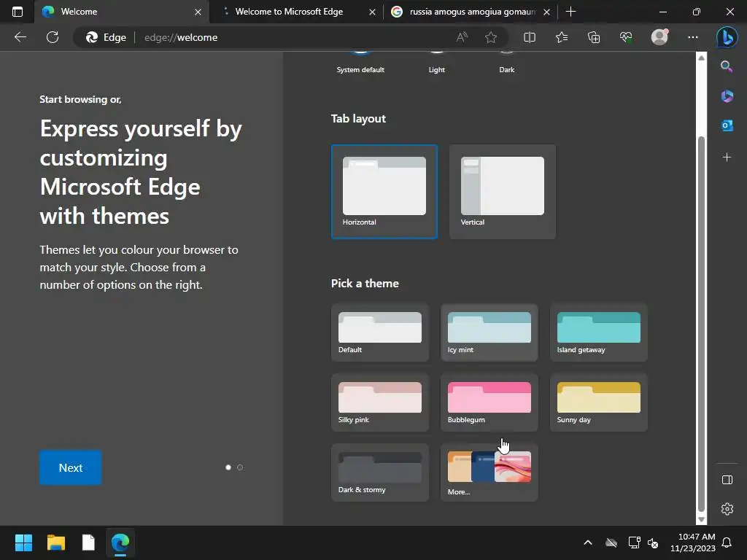This screenshot has height=560, width=747.
Task: Select the first page indicator dot
Action: (x=228, y=467)
